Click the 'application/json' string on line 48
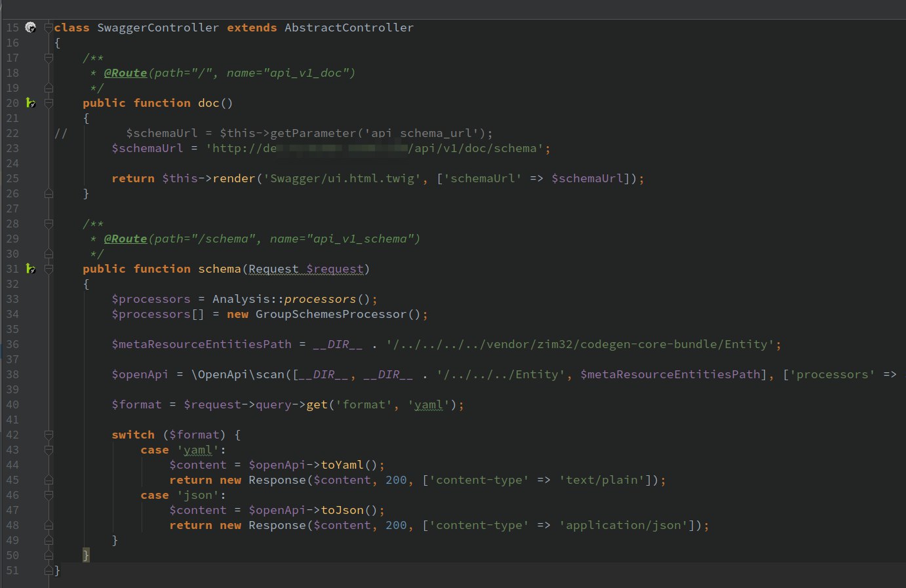The width and height of the screenshot is (906, 588). coord(623,525)
